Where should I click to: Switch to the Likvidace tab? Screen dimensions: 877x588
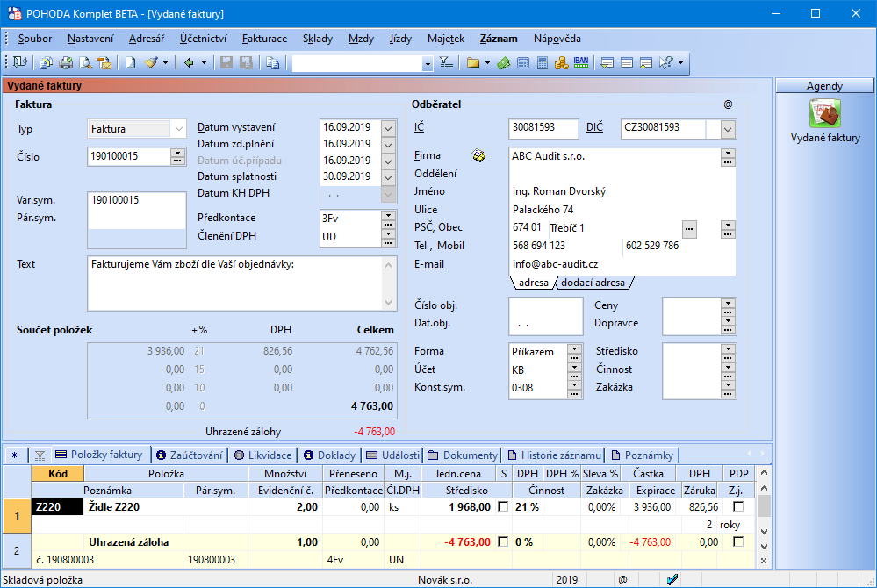263,455
